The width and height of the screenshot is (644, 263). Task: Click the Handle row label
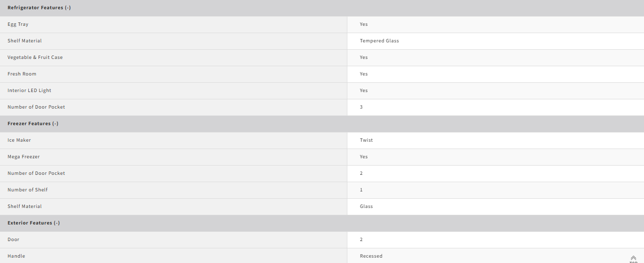click(x=16, y=256)
